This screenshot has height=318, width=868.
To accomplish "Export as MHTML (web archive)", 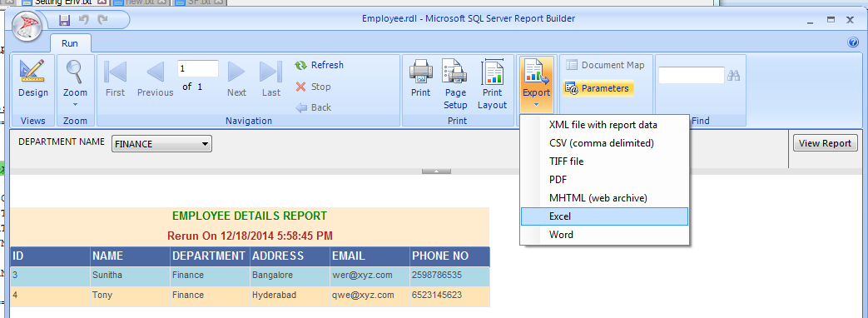I will (x=604, y=198).
